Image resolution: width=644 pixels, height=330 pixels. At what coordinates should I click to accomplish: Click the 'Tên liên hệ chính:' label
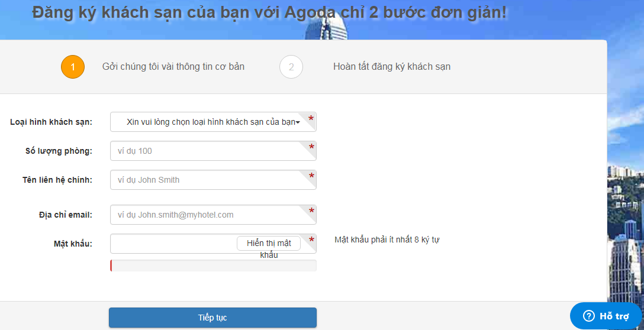57,180
